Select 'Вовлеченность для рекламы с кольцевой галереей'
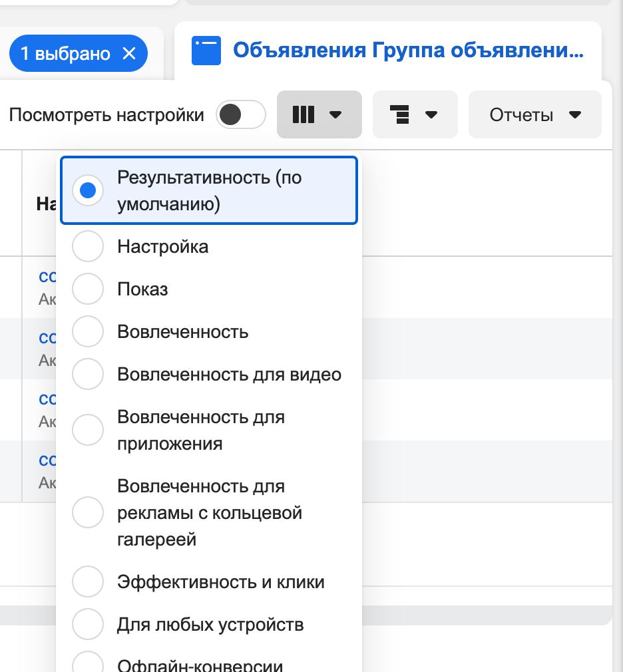Viewport: 623px width, 672px height. 88,513
